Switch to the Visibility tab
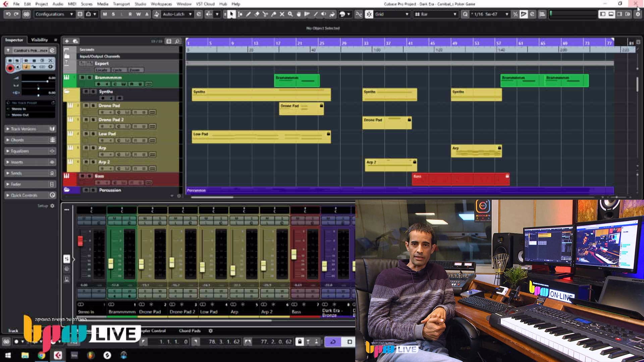644x362 pixels. [40, 40]
